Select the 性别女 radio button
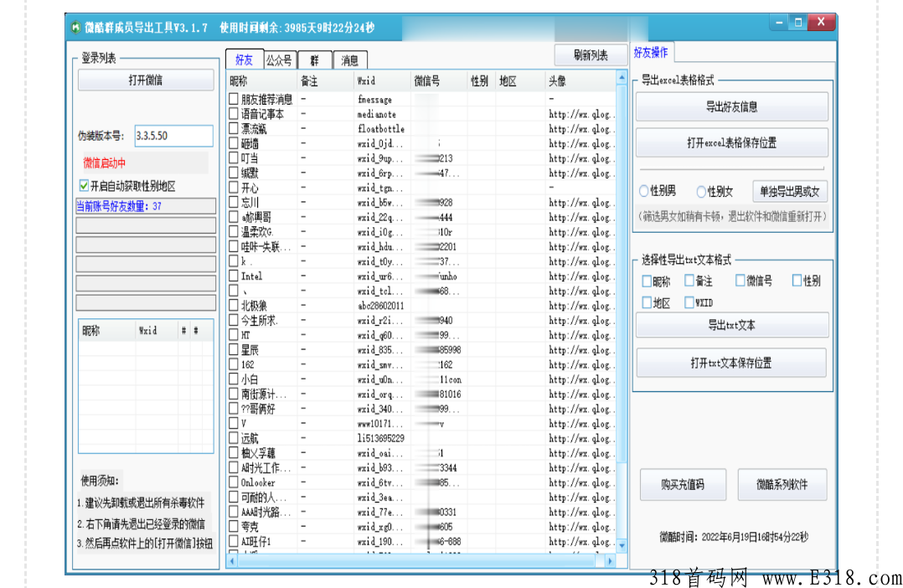903x588 pixels. (x=701, y=191)
